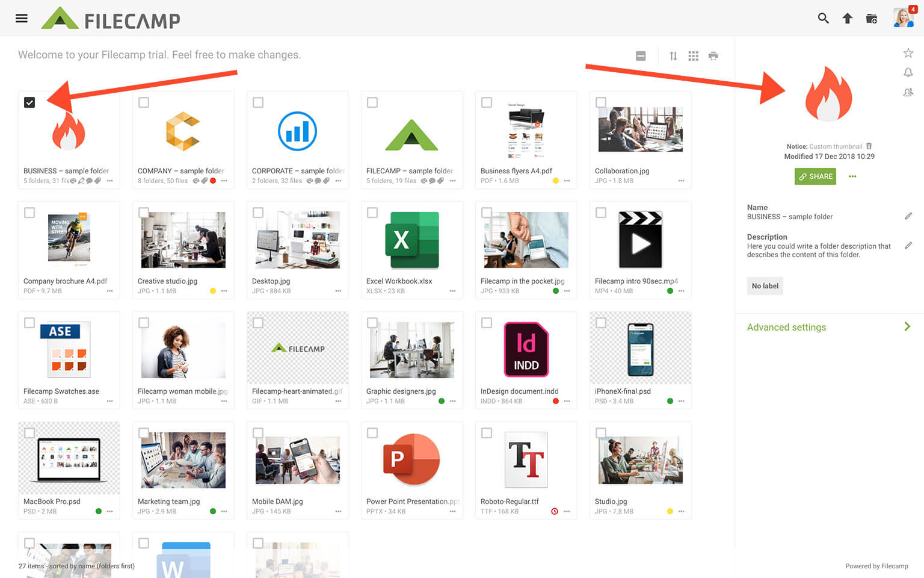Screen dimensions: 924x578
Task: Click the user profile avatar
Action: [x=902, y=18]
